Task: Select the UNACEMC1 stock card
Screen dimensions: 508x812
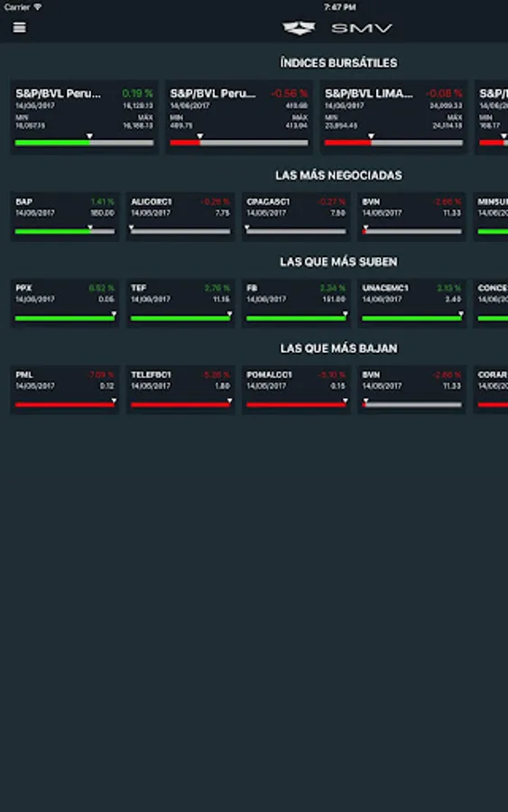Action: tap(411, 303)
